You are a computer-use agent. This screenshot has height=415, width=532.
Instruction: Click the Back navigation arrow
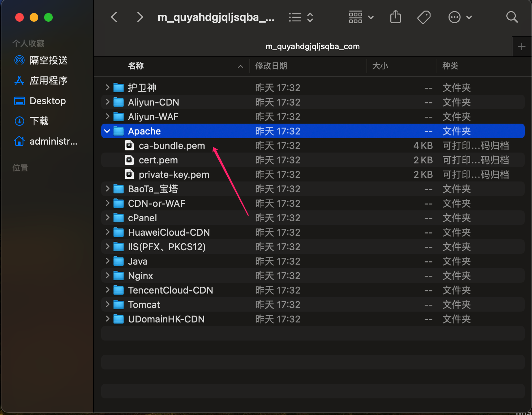click(114, 17)
